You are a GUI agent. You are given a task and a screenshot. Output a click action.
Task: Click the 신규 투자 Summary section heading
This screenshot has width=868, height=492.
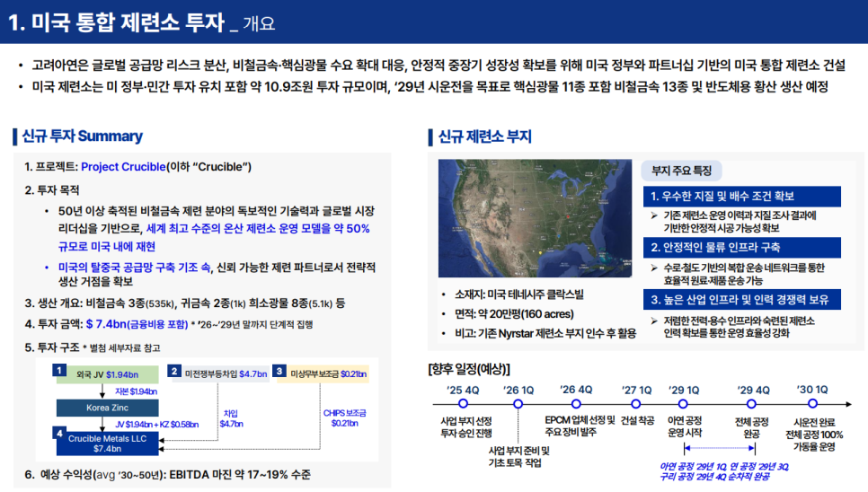point(83,136)
